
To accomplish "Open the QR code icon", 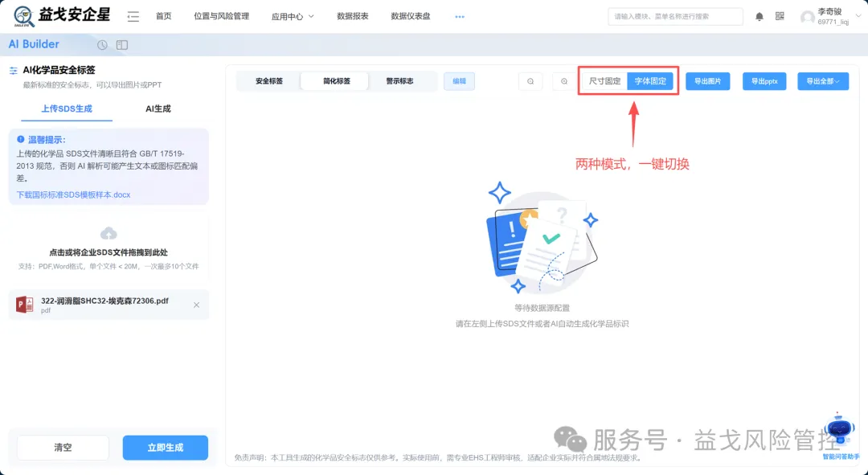I will click(x=780, y=17).
